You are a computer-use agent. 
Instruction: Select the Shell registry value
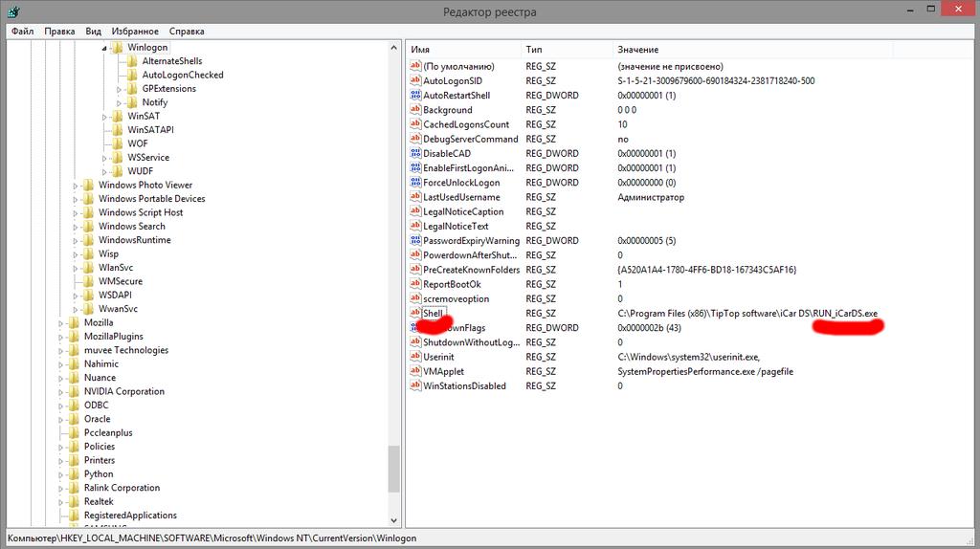(434, 314)
